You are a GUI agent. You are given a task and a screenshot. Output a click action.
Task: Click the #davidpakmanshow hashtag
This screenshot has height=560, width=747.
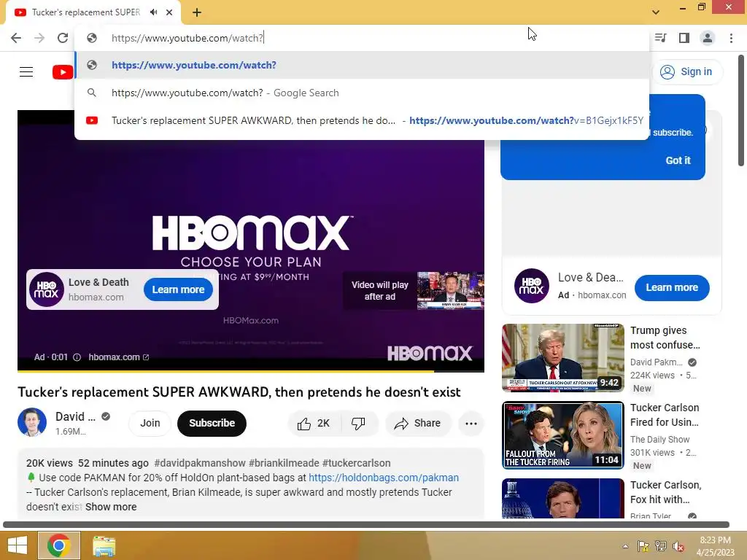[200, 463]
